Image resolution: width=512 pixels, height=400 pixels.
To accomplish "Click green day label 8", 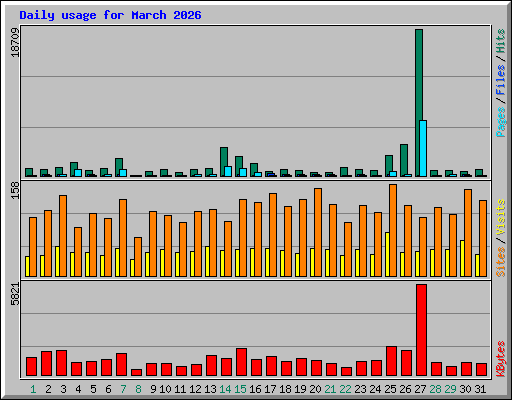I will click(138, 389).
